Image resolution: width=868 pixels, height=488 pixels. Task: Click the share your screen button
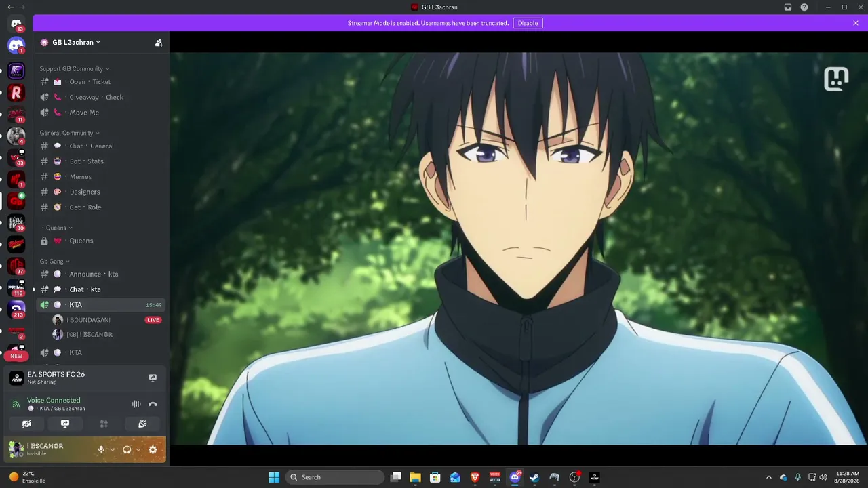click(x=65, y=424)
